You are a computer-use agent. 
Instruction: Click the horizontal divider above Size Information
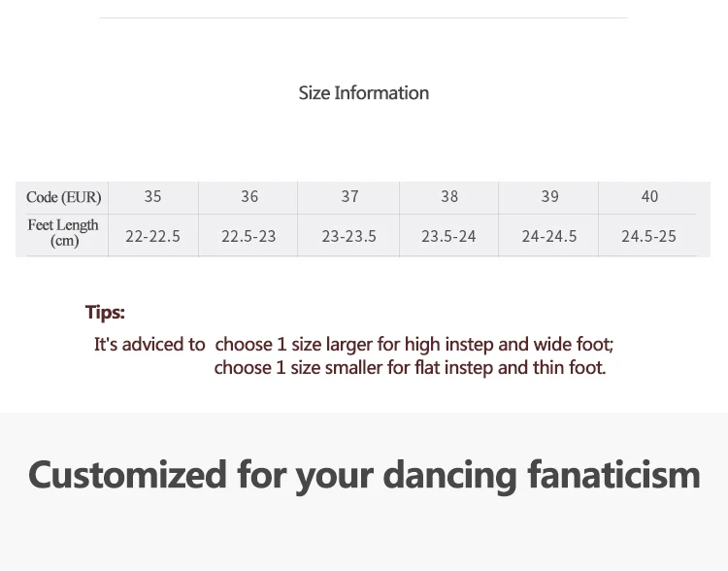click(363, 17)
